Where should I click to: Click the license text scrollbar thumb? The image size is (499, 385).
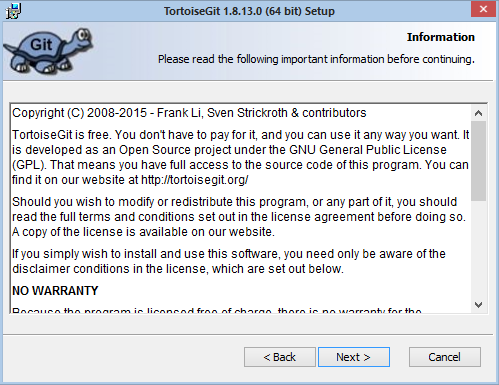(478, 161)
